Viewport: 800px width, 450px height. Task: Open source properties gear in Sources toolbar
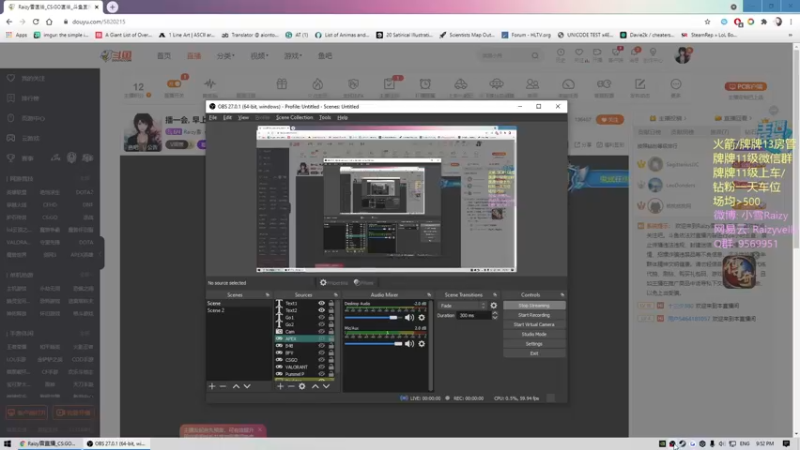tap(302, 386)
